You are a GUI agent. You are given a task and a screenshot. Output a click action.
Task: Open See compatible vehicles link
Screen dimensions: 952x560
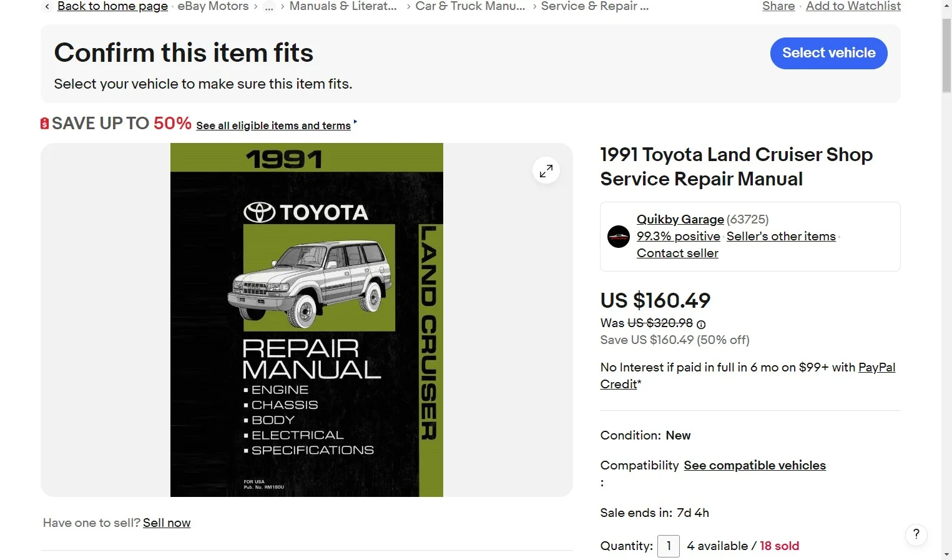(x=755, y=465)
